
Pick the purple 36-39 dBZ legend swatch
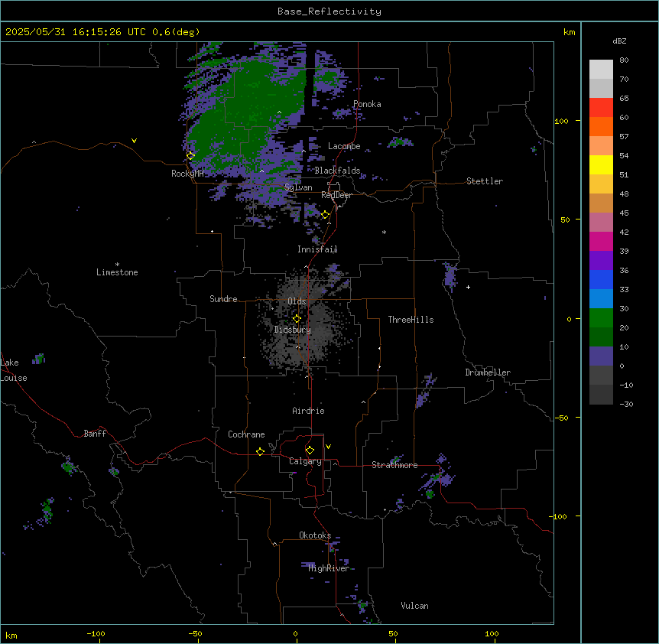point(601,261)
